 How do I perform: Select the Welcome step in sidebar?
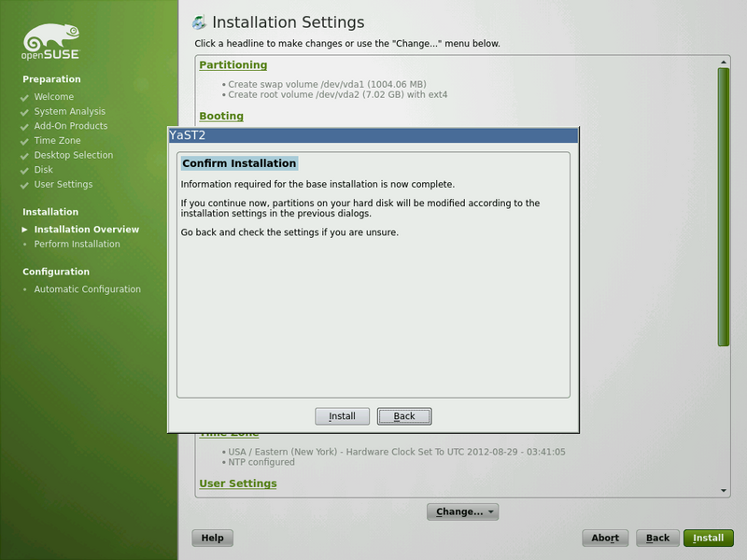[x=54, y=97]
